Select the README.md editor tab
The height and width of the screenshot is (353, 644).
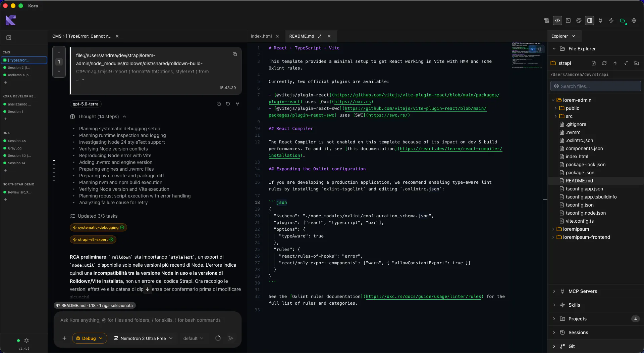(302, 36)
